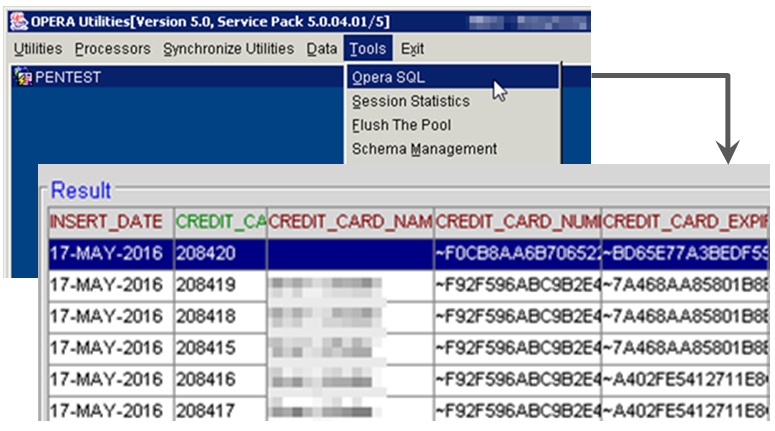Viewport: 775px width, 431px height.
Task: Click the Exit menu item
Action: tap(412, 48)
